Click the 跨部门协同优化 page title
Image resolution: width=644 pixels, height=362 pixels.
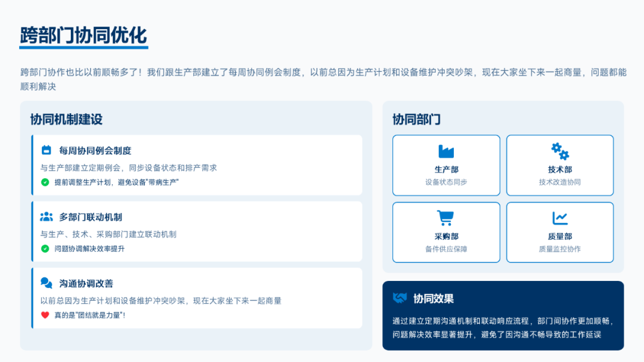(83, 35)
